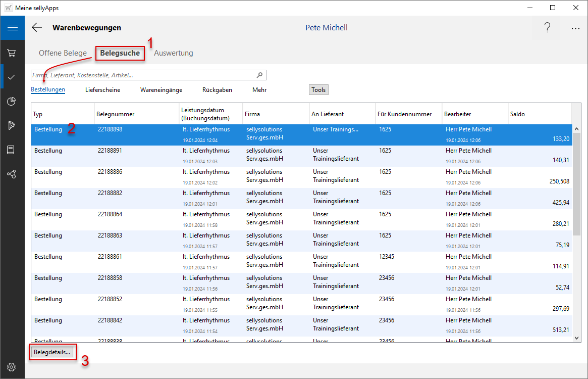Image resolution: width=588 pixels, height=379 pixels.
Task: Open the hamburger navigation menu
Action: (12, 28)
